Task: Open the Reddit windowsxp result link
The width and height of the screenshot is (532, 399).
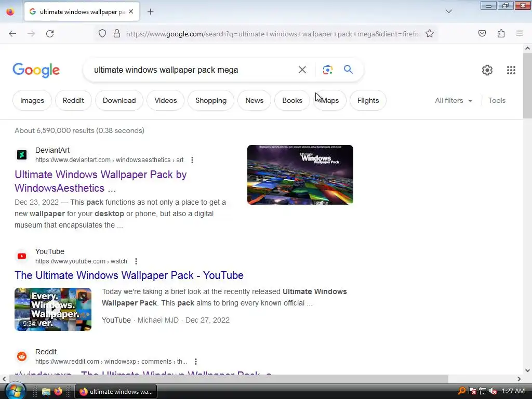Action: click(x=142, y=373)
